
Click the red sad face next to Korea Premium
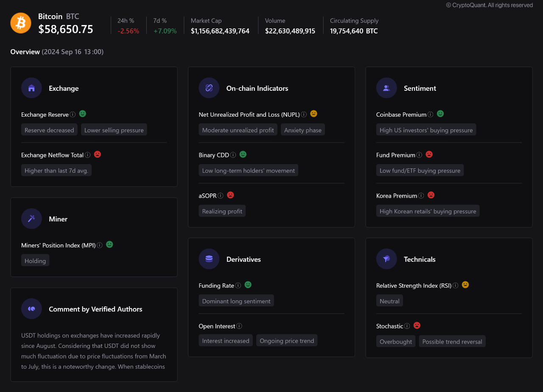click(431, 195)
